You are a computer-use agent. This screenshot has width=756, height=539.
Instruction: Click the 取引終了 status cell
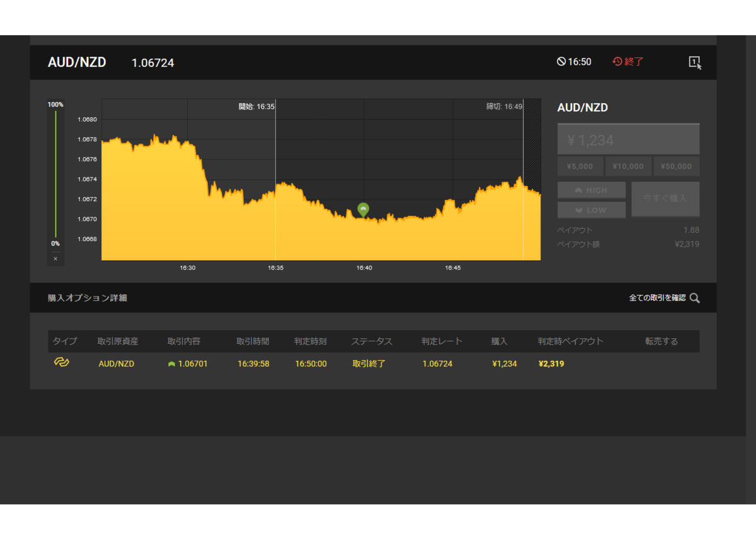click(x=369, y=364)
